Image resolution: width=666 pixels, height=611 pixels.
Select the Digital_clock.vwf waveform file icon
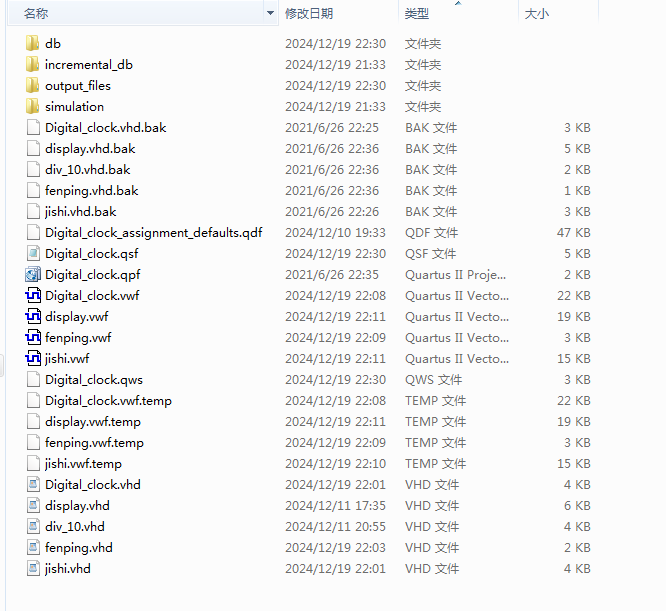coord(32,296)
